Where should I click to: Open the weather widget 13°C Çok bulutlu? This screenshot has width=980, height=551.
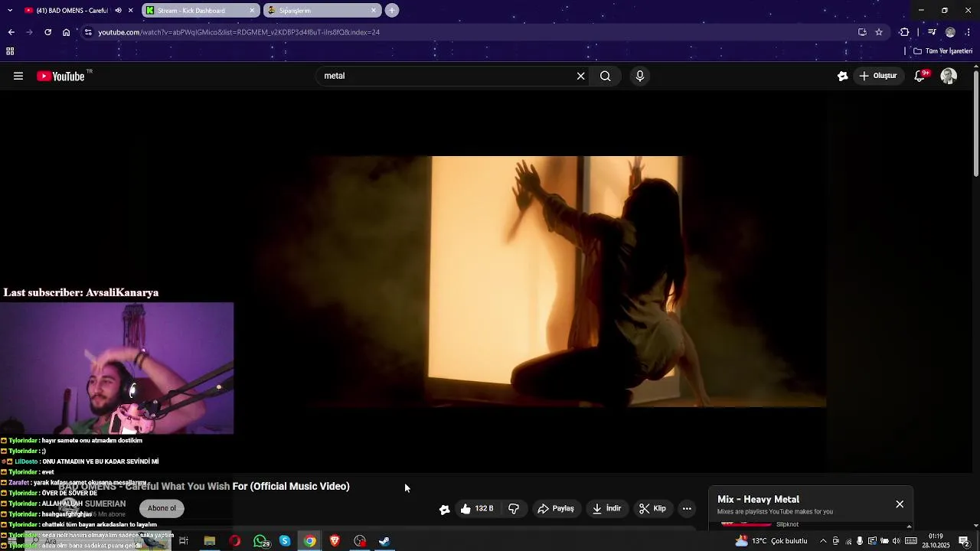[771, 541]
